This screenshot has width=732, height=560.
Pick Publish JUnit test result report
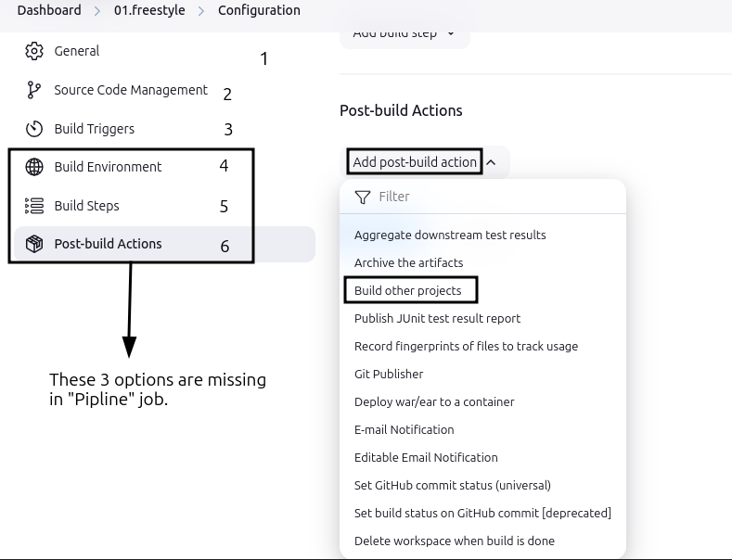(x=437, y=318)
